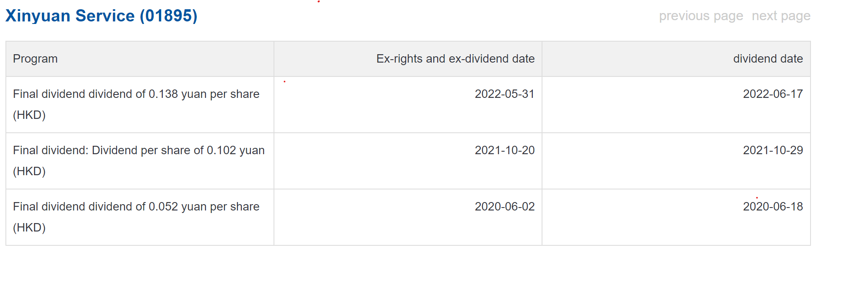
Task: Click the dividend date column header
Action: pos(768,59)
